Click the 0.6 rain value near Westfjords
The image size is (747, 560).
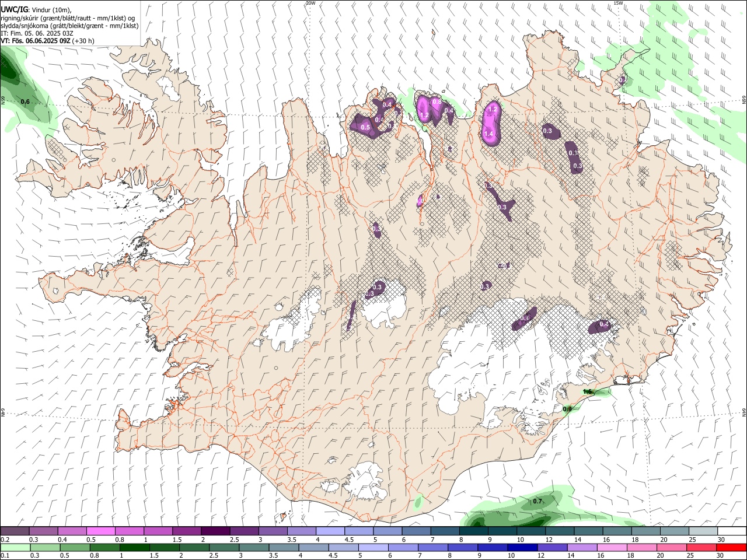(25, 102)
